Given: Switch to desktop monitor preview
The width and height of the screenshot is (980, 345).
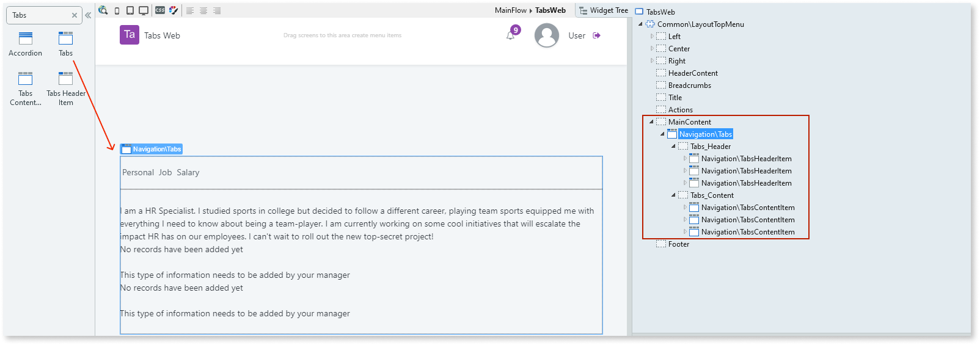Looking at the screenshot, I should [x=144, y=10].
